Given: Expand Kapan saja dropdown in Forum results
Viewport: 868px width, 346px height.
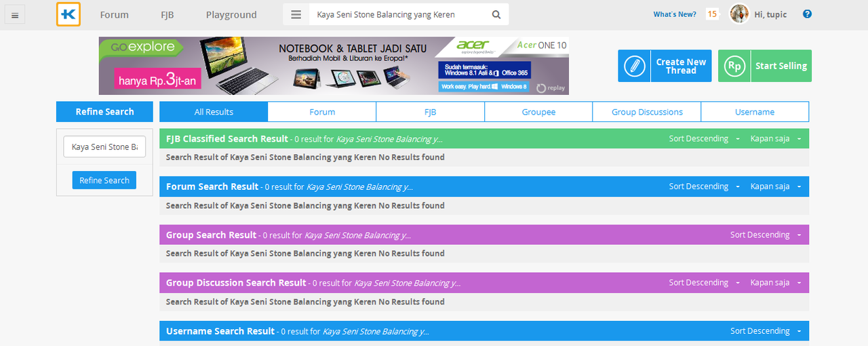Looking at the screenshot, I should (775, 187).
